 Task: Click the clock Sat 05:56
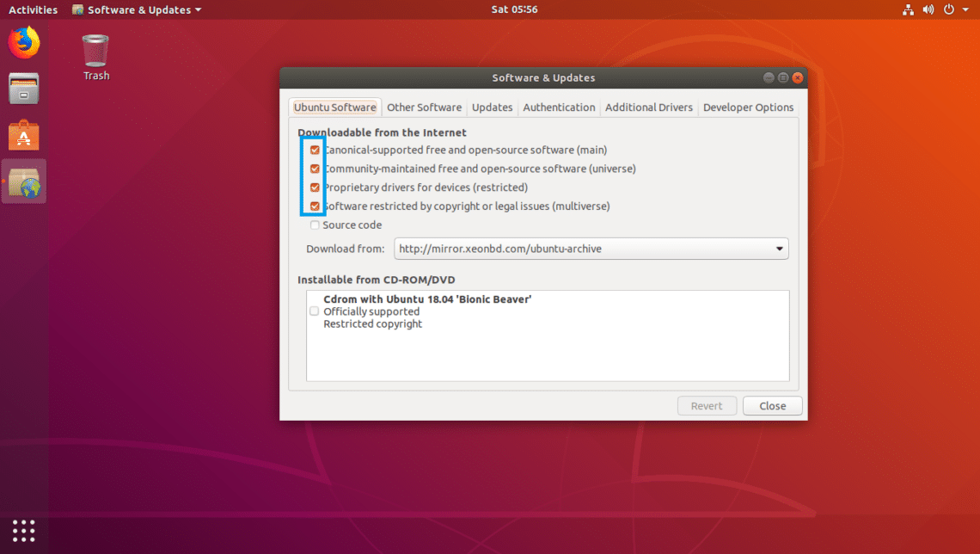[514, 9]
